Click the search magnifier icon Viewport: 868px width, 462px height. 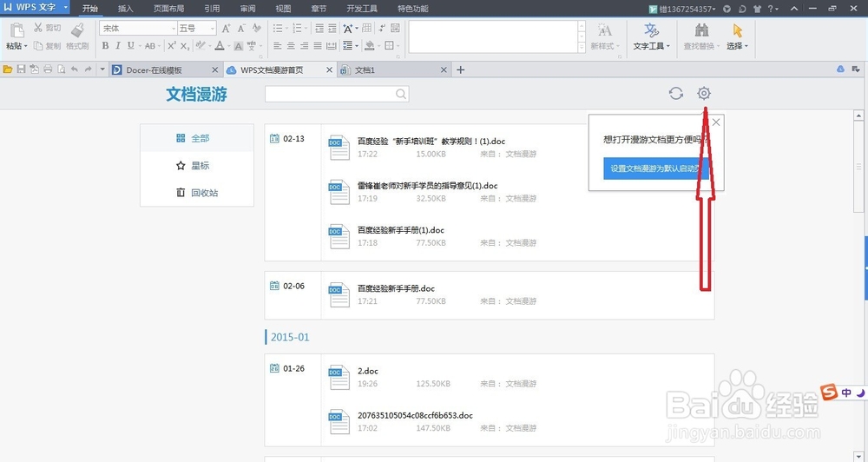pyautogui.click(x=401, y=94)
